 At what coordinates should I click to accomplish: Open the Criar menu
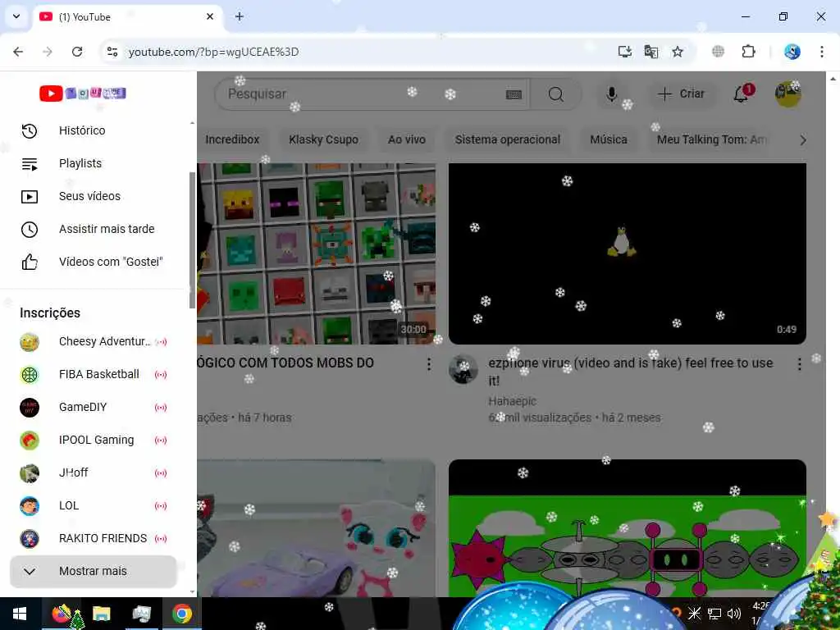click(x=681, y=94)
